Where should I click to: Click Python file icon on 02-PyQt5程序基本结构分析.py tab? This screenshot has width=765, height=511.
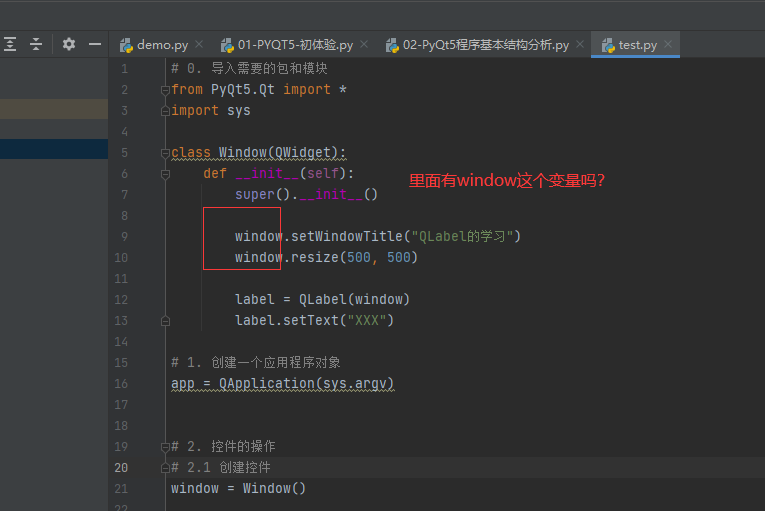click(392, 45)
